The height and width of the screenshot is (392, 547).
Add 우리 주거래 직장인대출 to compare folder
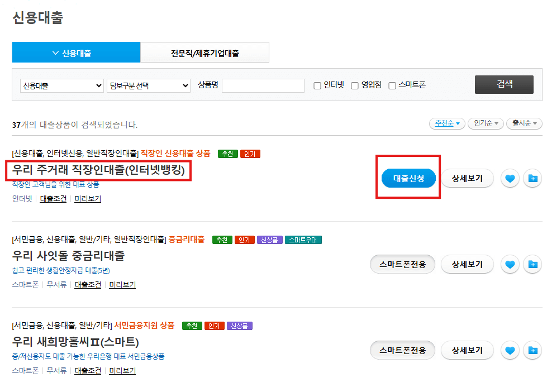pos(532,179)
